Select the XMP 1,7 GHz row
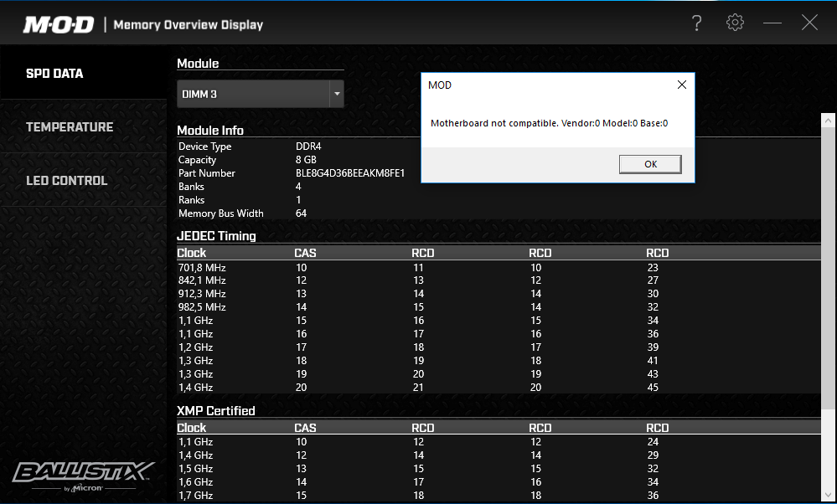Viewport: 837px width, 504px height. click(499, 496)
